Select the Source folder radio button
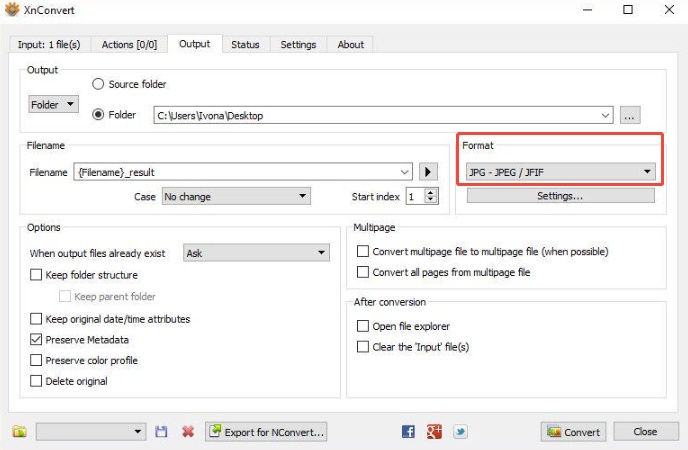This screenshot has width=688, height=450. click(98, 84)
